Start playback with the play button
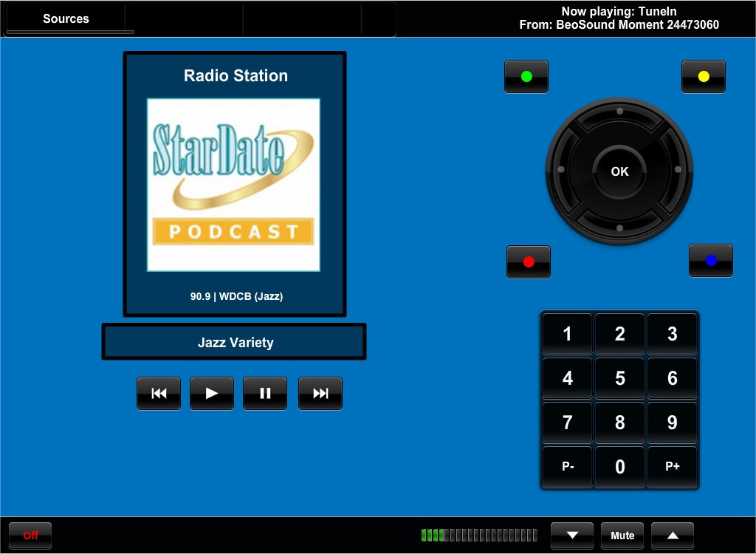Viewport: 756px width, 554px height. [212, 393]
